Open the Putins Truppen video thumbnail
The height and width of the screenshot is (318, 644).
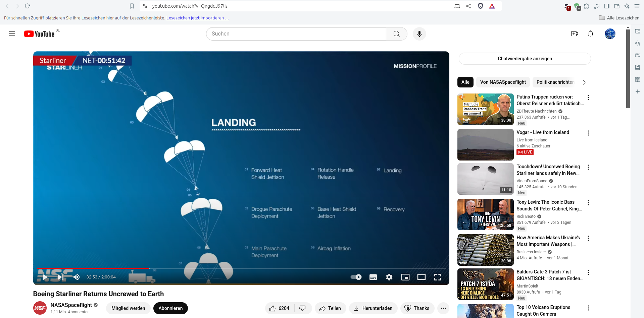486,109
